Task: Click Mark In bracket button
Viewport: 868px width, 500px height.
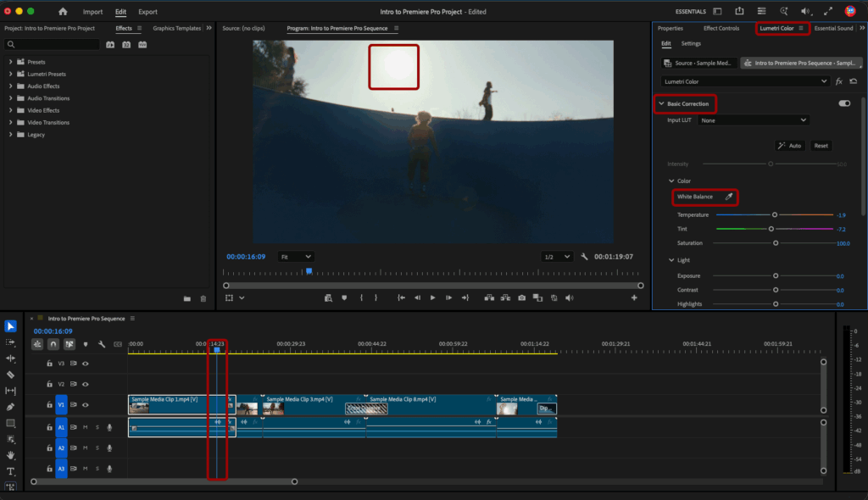Action: pyautogui.click(x=361, y=298)
